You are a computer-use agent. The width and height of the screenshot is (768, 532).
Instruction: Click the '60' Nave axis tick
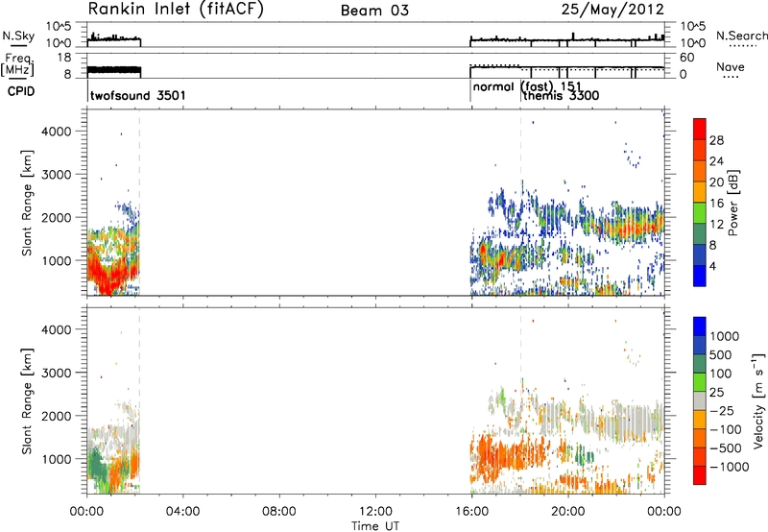(687, 58)
